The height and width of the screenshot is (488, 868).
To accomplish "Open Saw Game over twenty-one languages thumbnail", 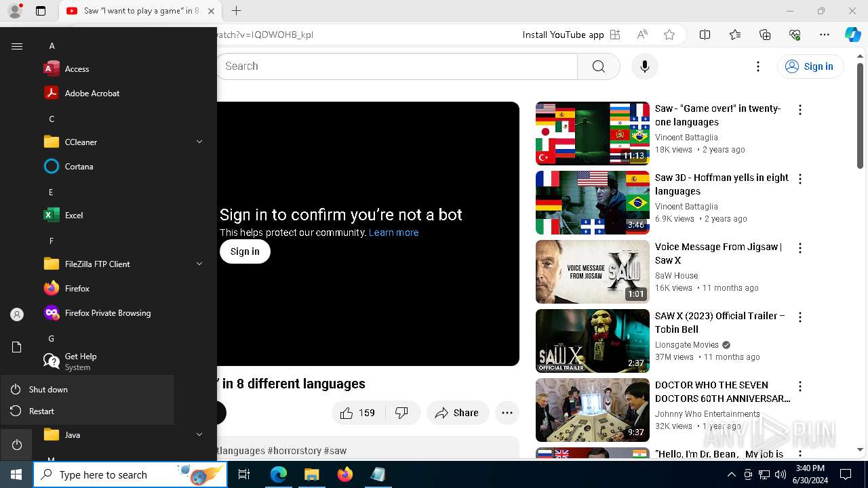I will coord(593,134).
